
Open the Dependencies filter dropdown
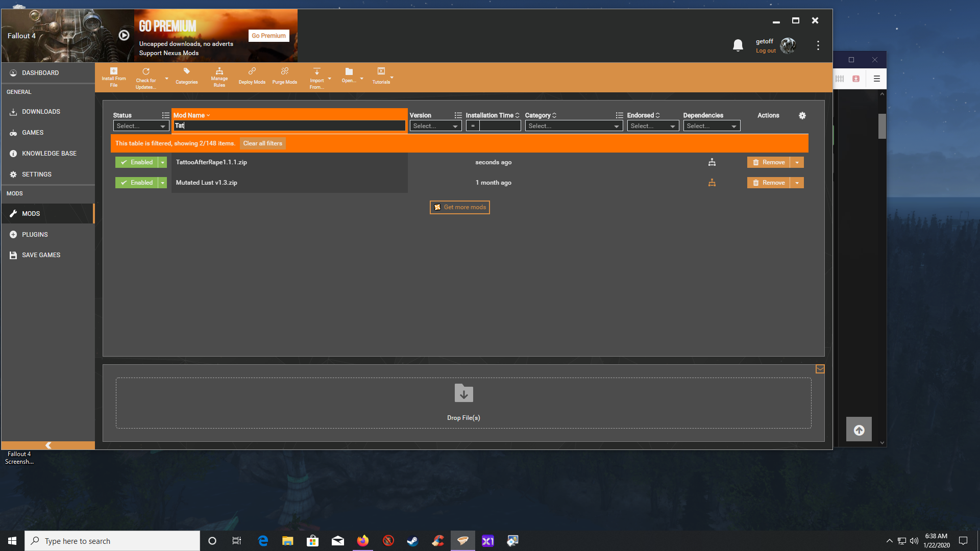(712, 126)
